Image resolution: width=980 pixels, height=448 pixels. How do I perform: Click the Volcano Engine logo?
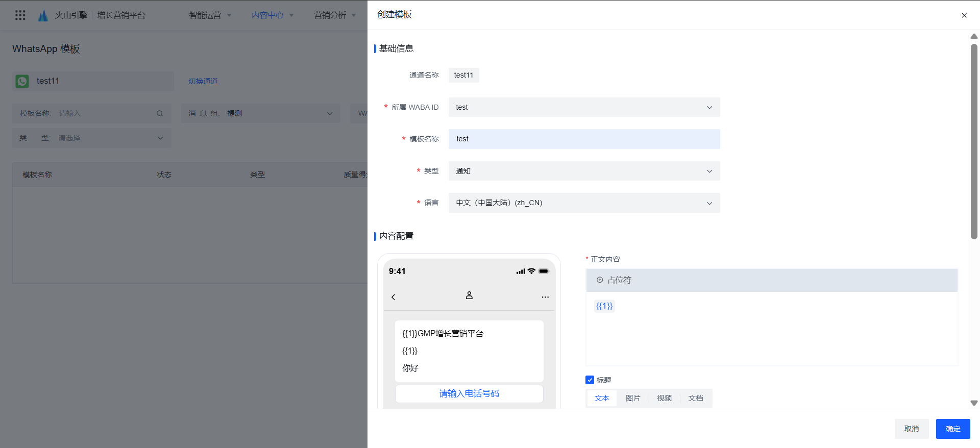tap(43, 15)
